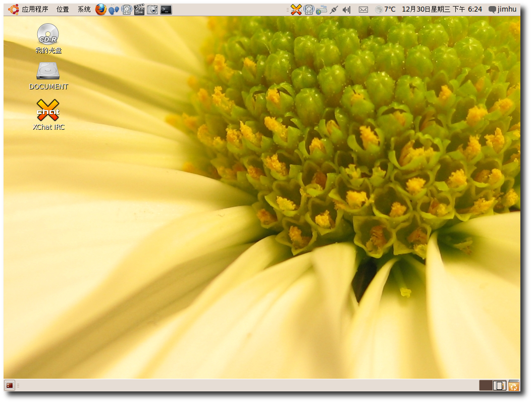Viewport: 532px width, 403px height.
Task: Open the network connection plug indicator
Action: 334,10
